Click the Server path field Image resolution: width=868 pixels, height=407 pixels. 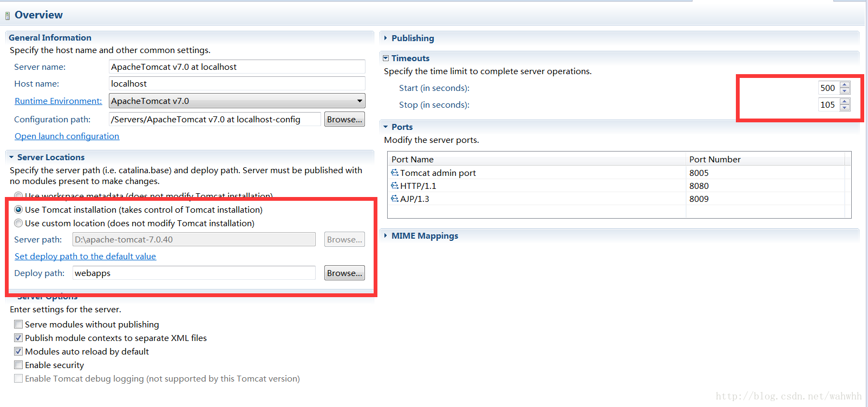click(x=194, y=239)
